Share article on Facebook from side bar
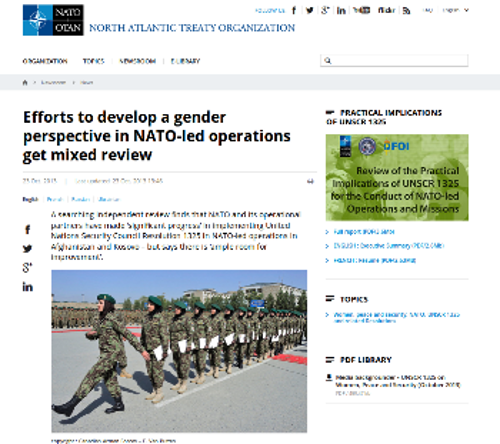 tap(27, 229)
